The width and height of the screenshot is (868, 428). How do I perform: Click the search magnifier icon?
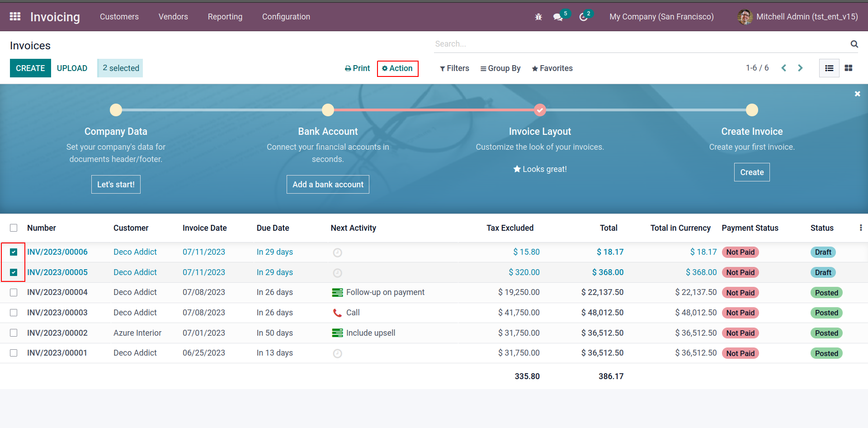point(854,44)
